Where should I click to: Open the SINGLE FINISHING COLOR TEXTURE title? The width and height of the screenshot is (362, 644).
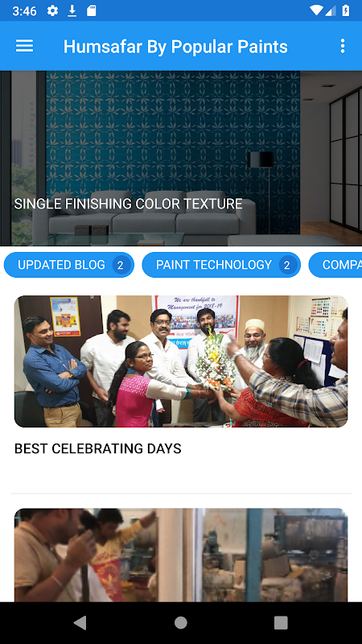pos(128,204)
